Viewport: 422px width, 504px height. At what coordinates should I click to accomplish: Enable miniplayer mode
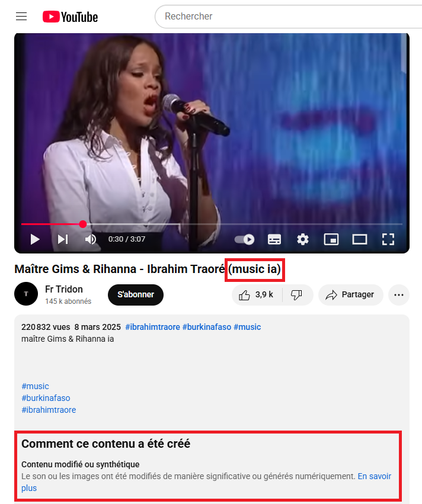331,239
